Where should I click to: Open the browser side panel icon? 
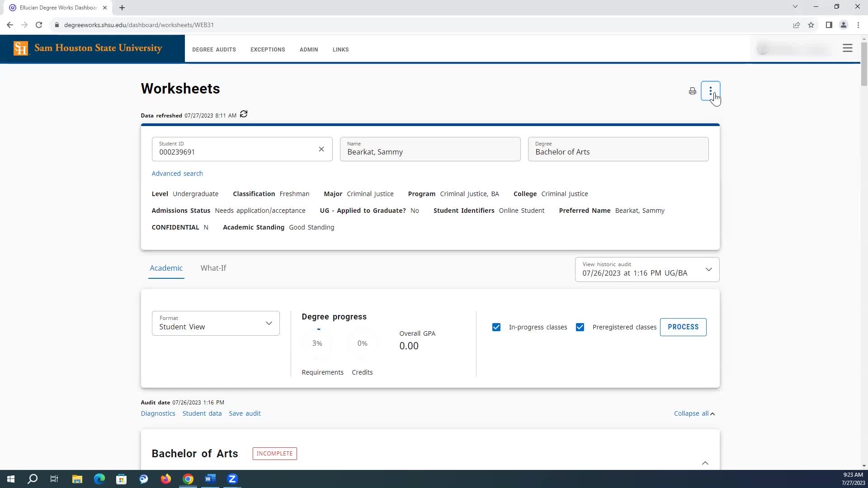point(829,25)
